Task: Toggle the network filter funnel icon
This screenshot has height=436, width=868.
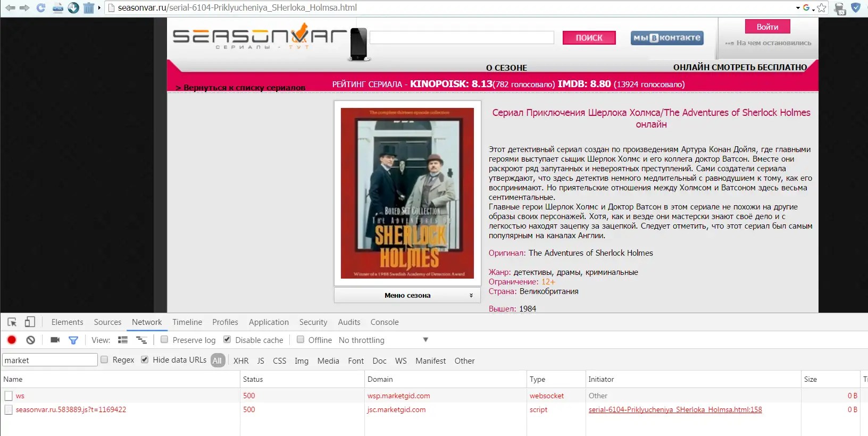Action: coord(73,340)
